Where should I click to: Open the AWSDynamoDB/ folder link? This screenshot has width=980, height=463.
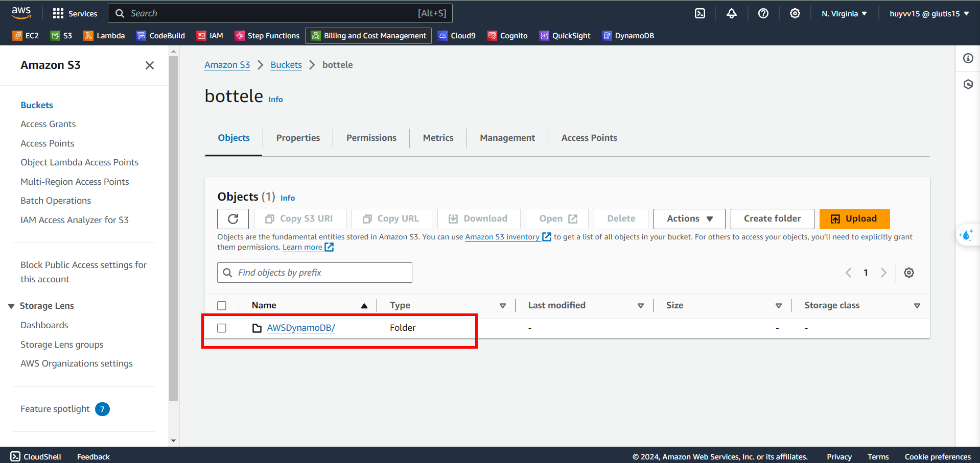(301, 328)
